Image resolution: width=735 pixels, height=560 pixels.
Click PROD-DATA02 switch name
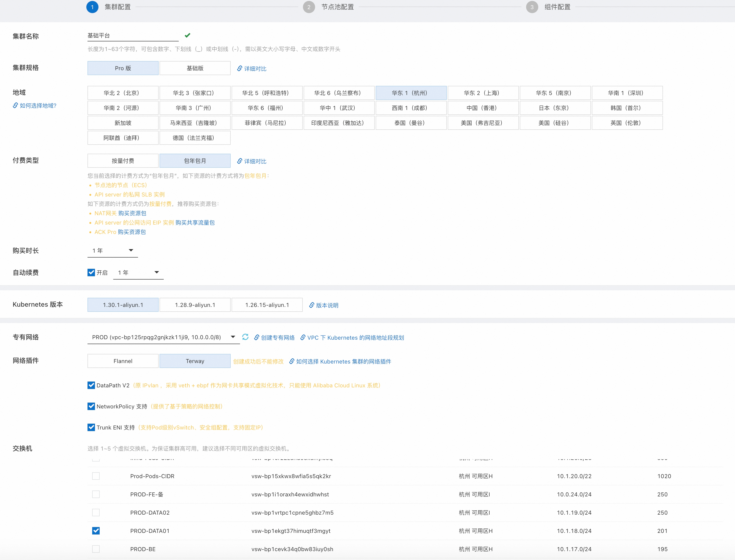[150, 513]
